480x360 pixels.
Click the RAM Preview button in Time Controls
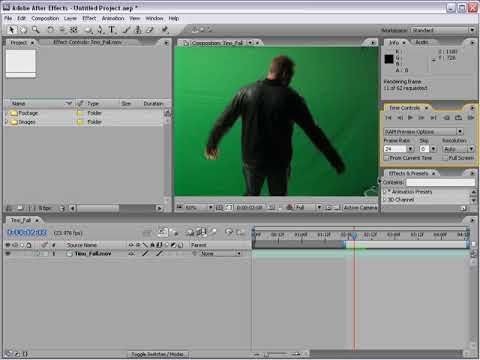pos(470,118)
